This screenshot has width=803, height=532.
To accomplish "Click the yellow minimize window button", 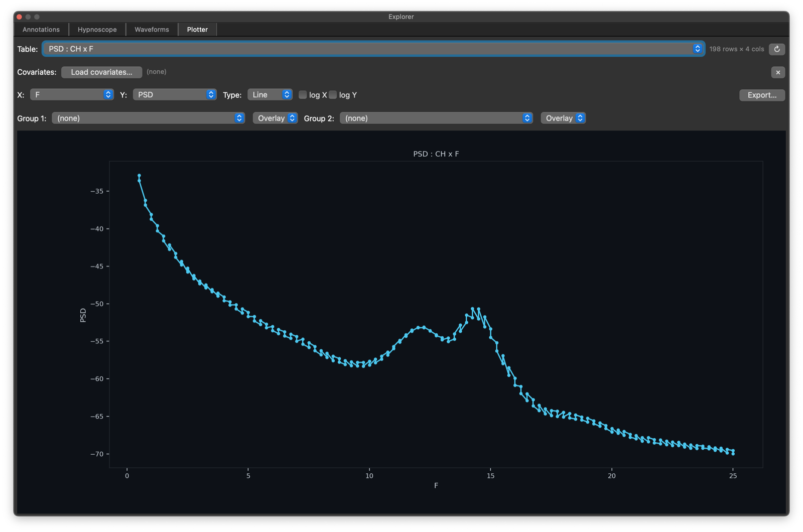I will point(28,17).
